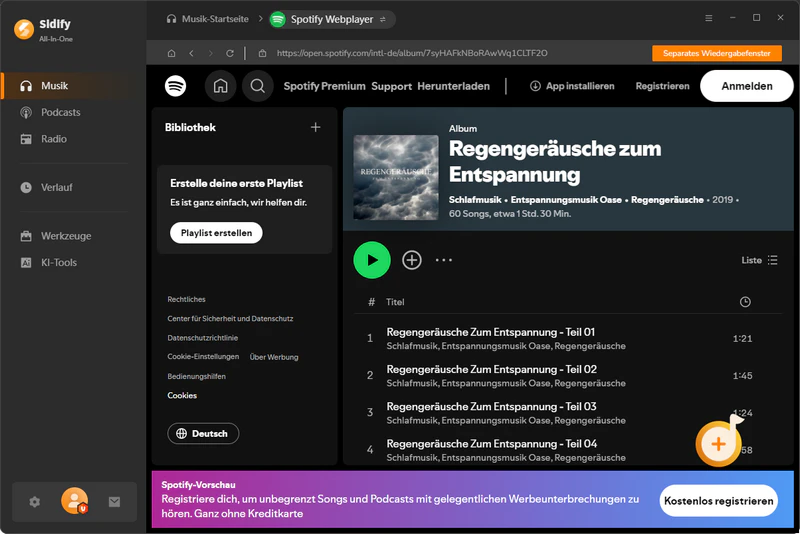Image resolution: width=800 pixels, height=534 pixels.
Task: Select track Teil 01
Action: [x=568, y=338]
